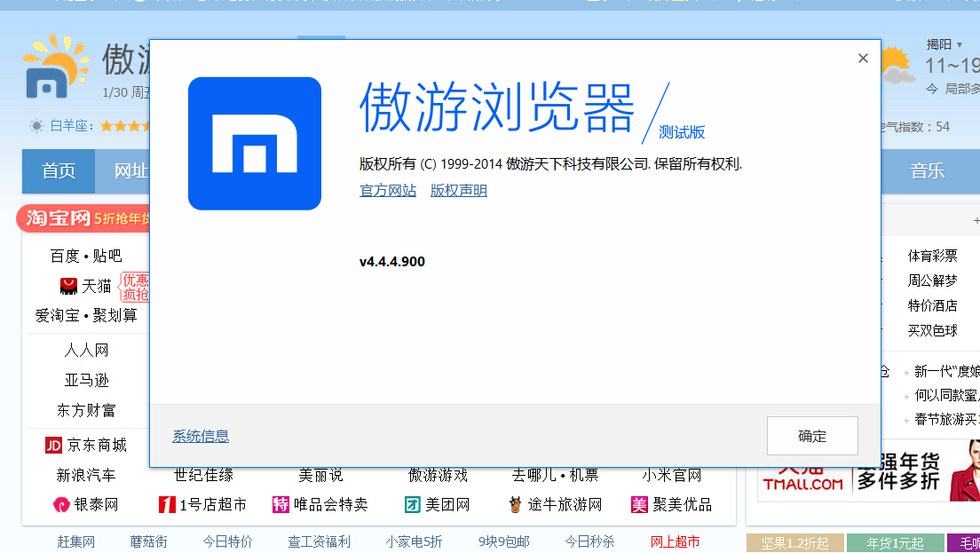Open the 查工资福利 link

pos(319,541)
